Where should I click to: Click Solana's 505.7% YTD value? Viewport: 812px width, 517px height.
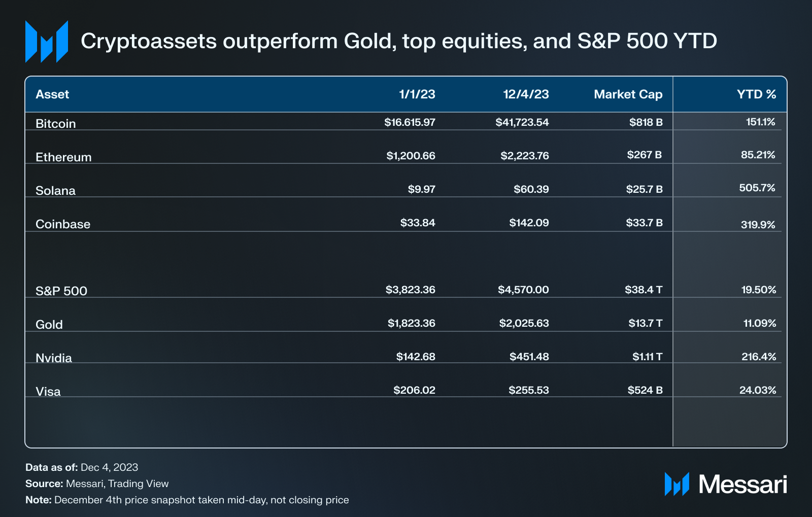[757, 188]
